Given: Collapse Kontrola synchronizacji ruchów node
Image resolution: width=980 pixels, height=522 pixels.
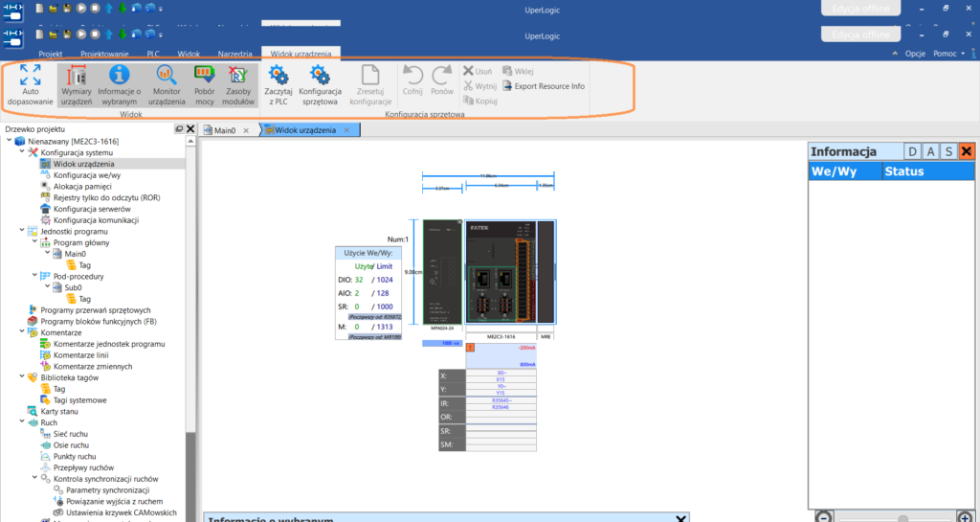Looking at the screenshot, I should pyautogui.click(x=34, y=478).
